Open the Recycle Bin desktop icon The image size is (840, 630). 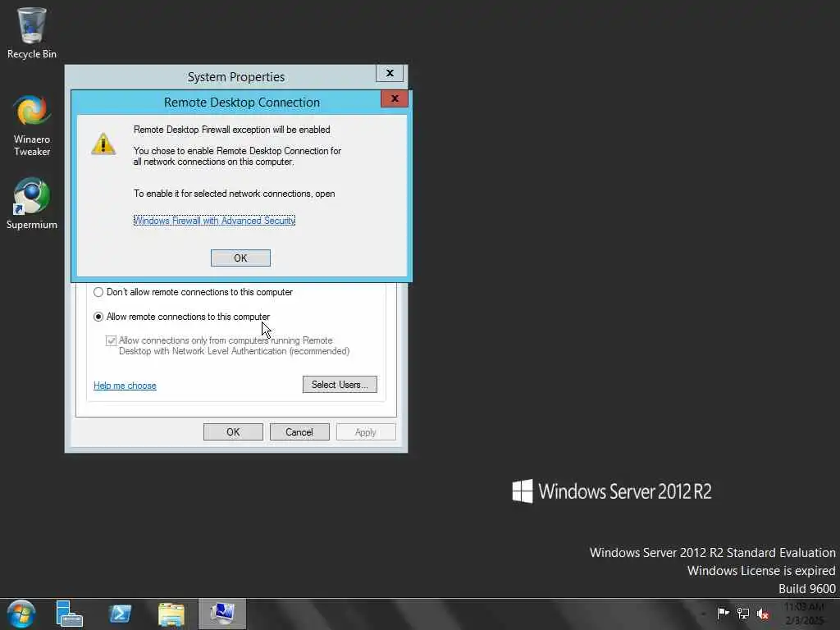(32, 33)
